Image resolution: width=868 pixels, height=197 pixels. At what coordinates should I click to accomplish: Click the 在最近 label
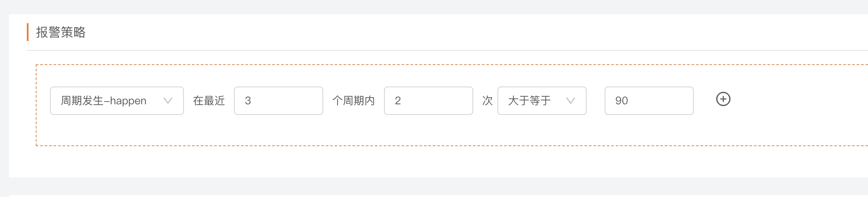click(x=209, y=101)
